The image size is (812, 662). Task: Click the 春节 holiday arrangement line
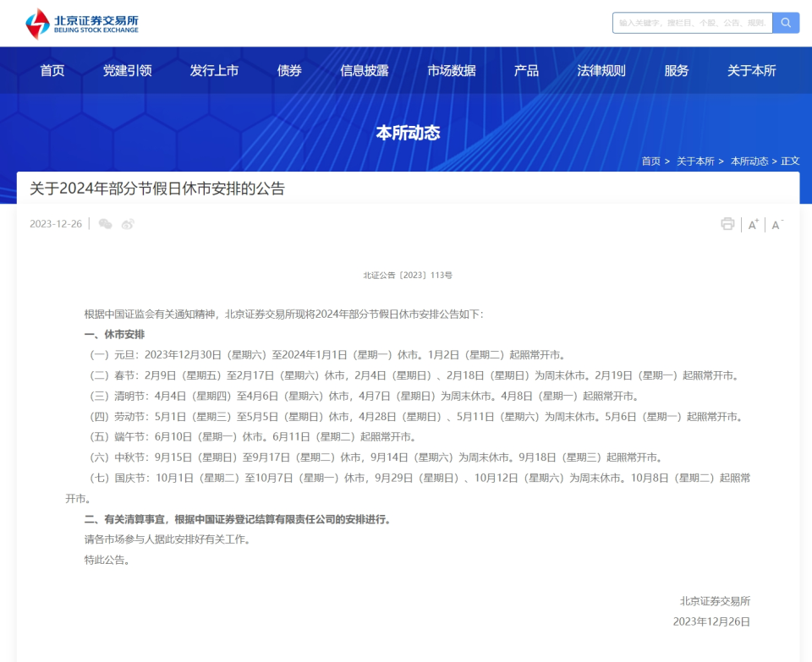pos(414,375)
